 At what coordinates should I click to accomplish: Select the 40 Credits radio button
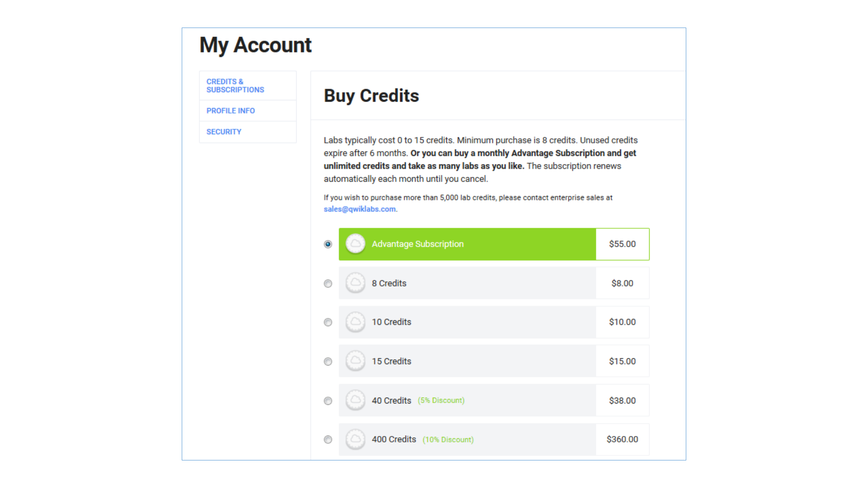click(328, 401)
